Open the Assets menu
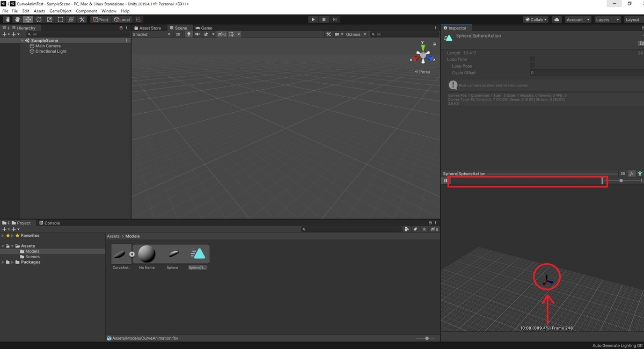 (40, 11)
